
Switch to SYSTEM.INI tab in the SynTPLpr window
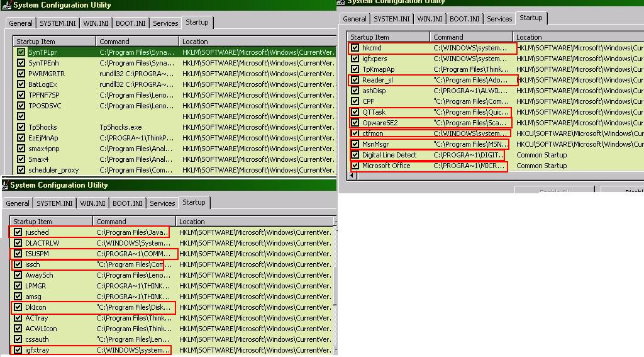click(x=57, y=23)
